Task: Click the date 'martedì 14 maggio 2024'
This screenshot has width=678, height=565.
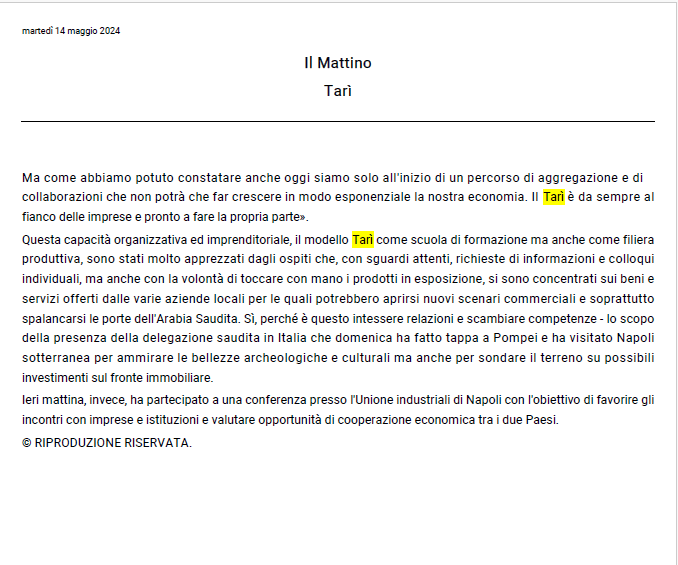Action: (71, 31)
